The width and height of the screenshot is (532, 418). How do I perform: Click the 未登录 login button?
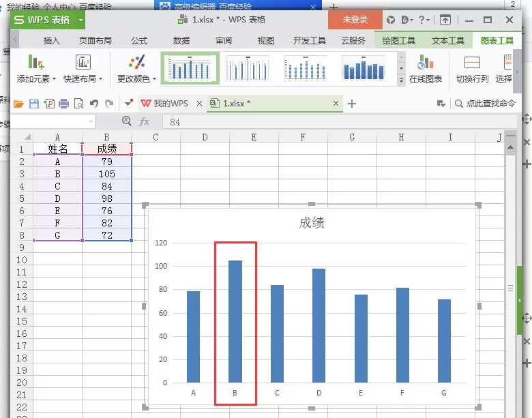[355, 20]
